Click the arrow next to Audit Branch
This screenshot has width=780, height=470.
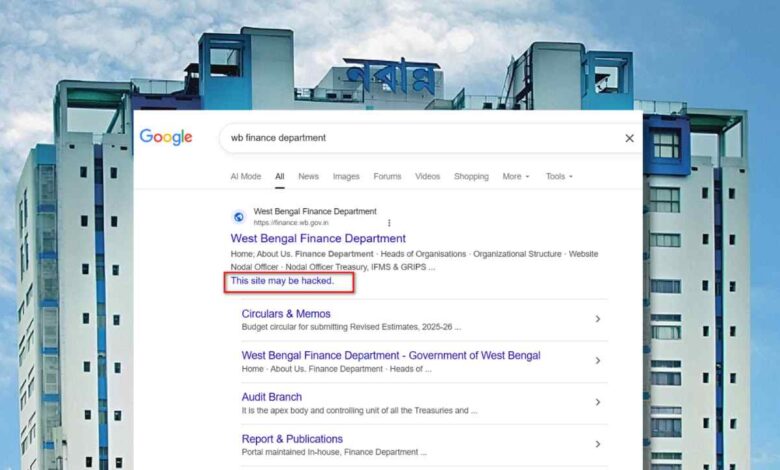598,402
